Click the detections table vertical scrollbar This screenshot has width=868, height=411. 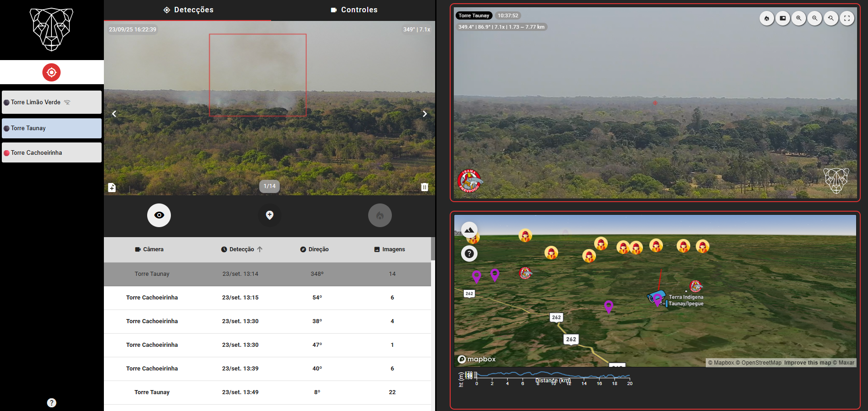pyautogui.click(x=433, y=249)
